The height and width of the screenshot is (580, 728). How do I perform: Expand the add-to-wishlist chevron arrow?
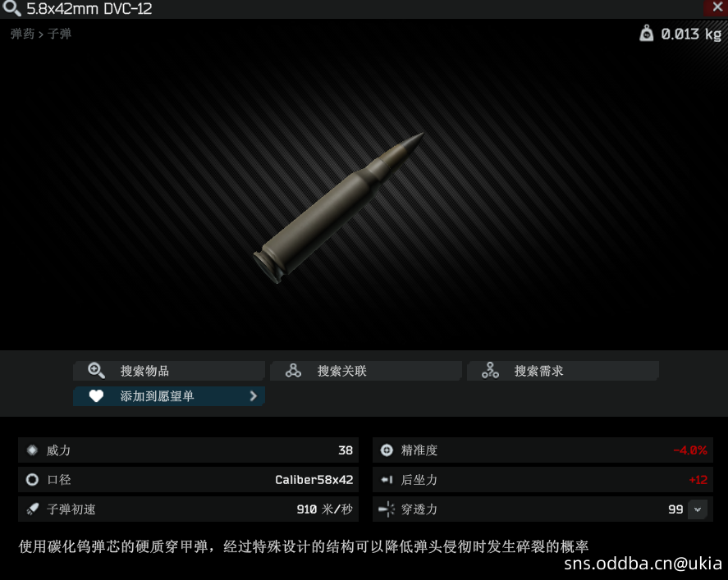pyautogui.click(x=253, y=396)
